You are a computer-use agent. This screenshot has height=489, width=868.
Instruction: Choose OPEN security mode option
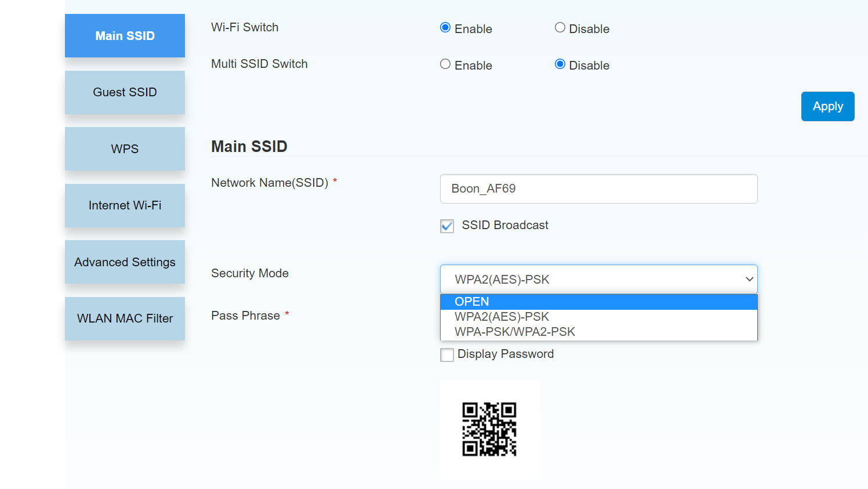pos(598,302)
